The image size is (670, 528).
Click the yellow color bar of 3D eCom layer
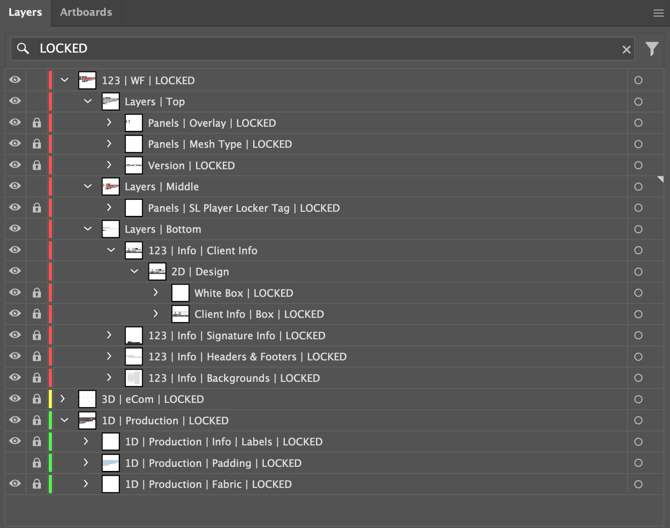51,399
